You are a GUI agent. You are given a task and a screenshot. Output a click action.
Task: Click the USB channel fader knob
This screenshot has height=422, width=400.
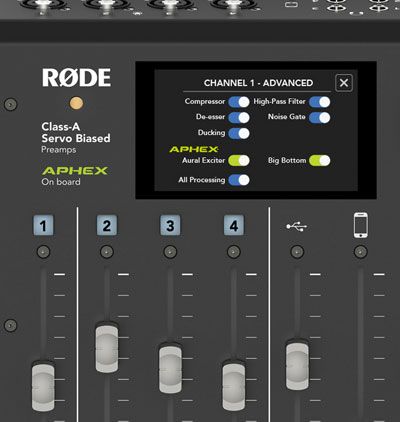[297, 365]
